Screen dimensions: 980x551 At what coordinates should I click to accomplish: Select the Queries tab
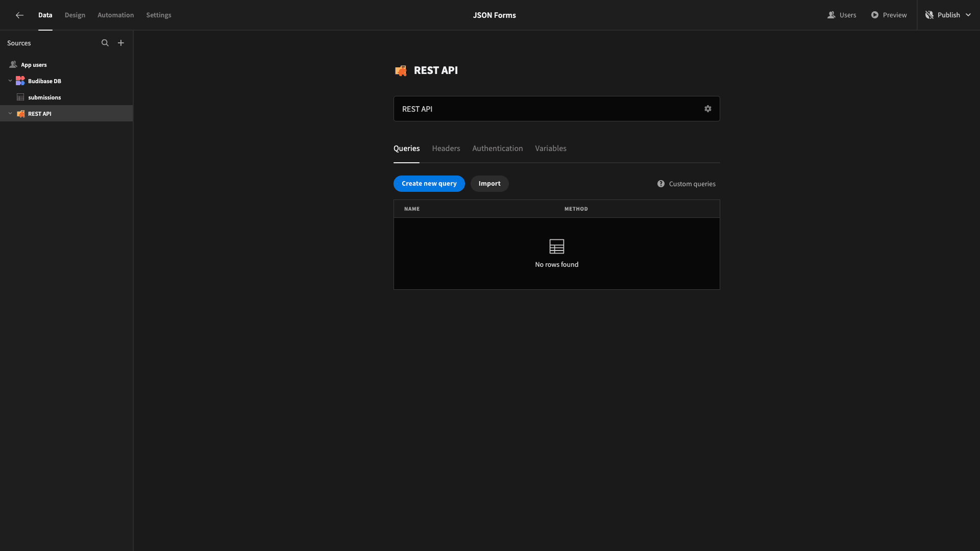pos(406,148)
